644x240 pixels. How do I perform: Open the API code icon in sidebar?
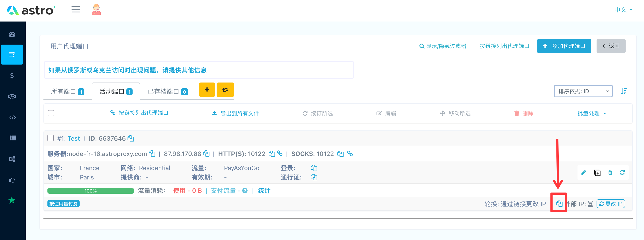coord(12,117)
